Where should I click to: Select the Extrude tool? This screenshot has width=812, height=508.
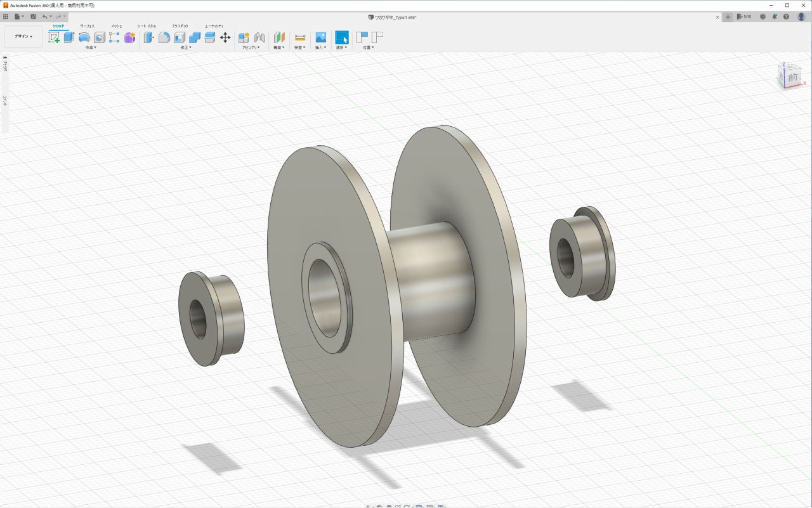tap(69, 37)
